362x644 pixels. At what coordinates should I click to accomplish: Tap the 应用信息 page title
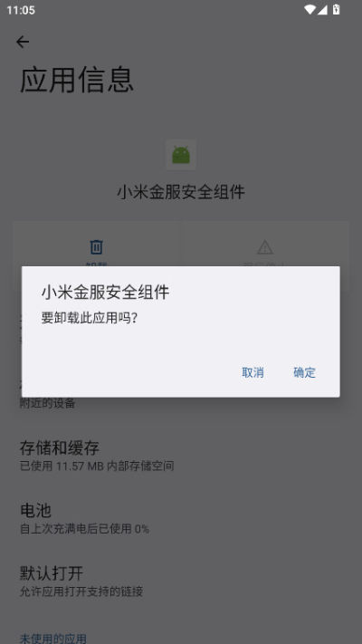point(77,80)
